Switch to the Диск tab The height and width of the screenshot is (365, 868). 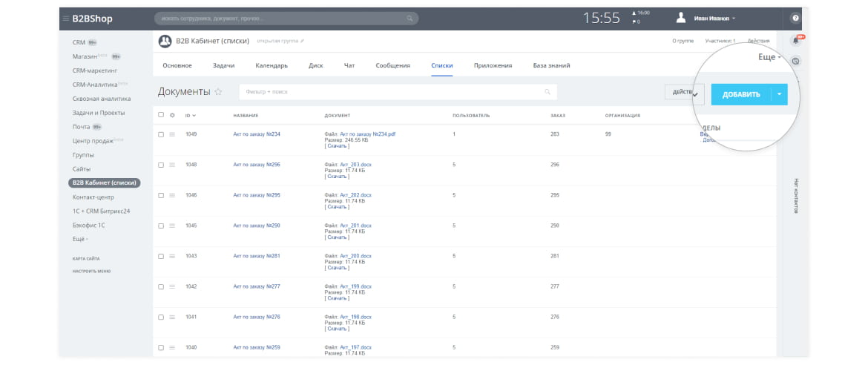click(315, 65)
